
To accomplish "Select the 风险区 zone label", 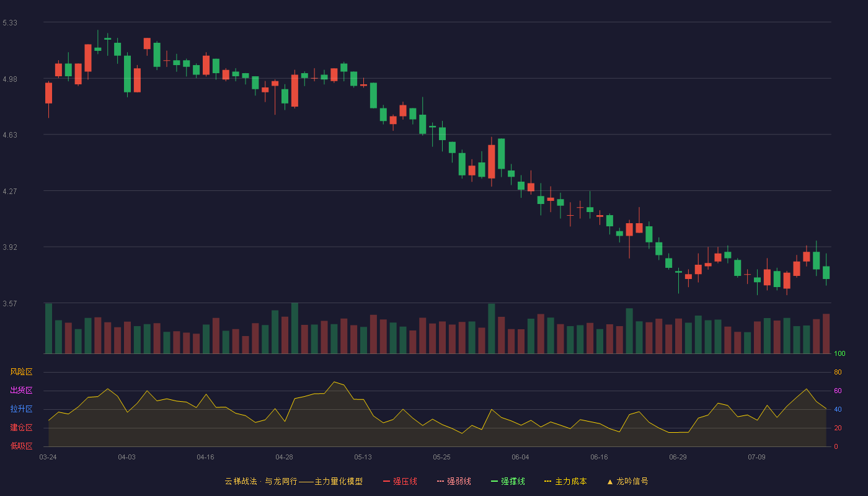I will tap(21, 372).
